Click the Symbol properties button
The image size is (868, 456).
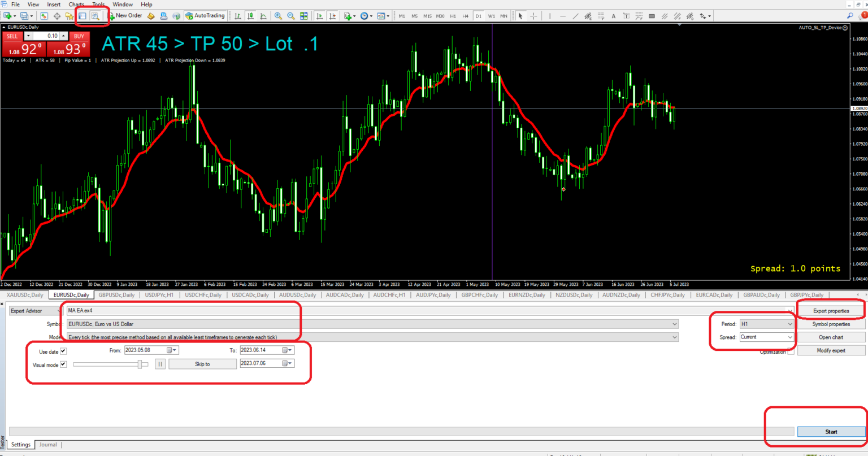(831, 324)
